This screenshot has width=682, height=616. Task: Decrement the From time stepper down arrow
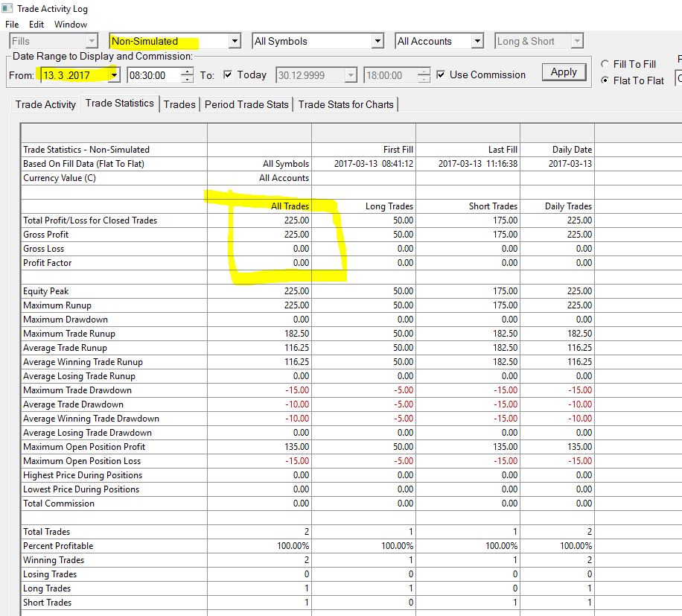tap(187, 79)
